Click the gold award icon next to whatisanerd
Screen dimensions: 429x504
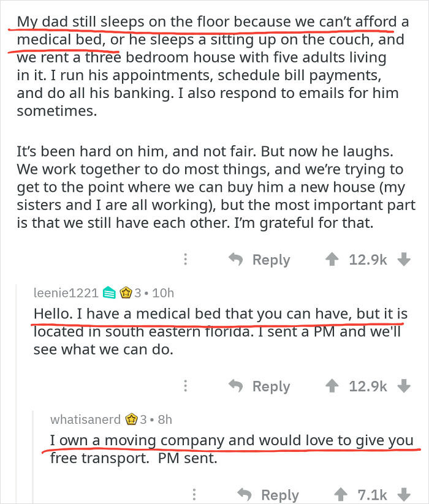point(131,419)
